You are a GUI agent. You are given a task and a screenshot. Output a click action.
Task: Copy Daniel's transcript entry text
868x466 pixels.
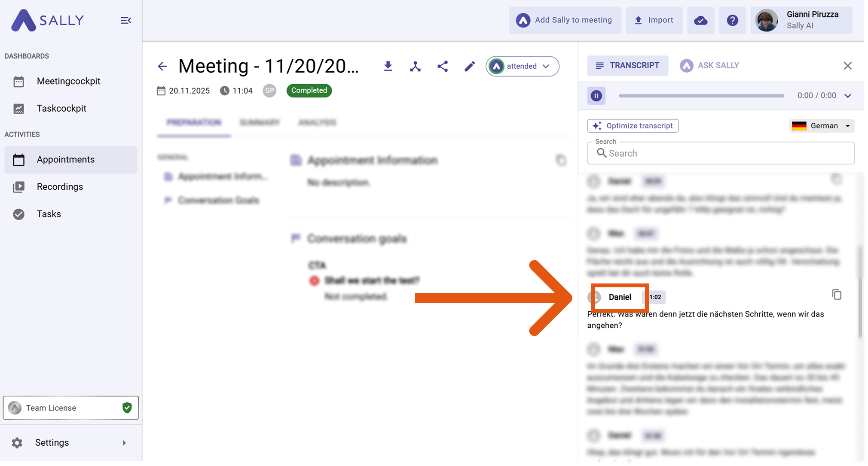click(x=836, y=295)
